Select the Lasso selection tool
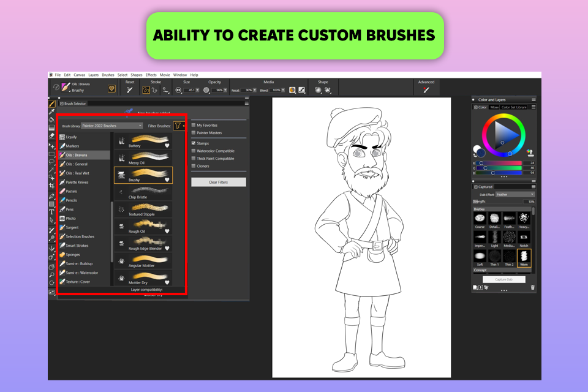The height and width of the screenshot is (392, 588). [51, 162]
